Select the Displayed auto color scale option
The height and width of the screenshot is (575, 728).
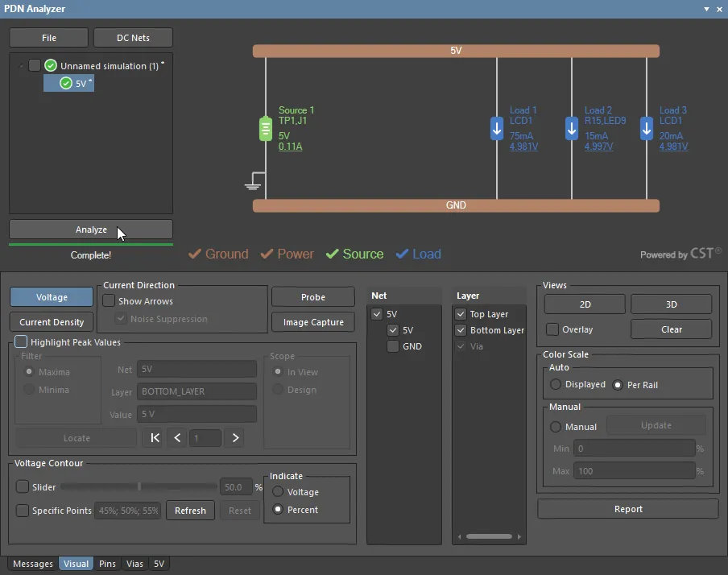(556, 385)
